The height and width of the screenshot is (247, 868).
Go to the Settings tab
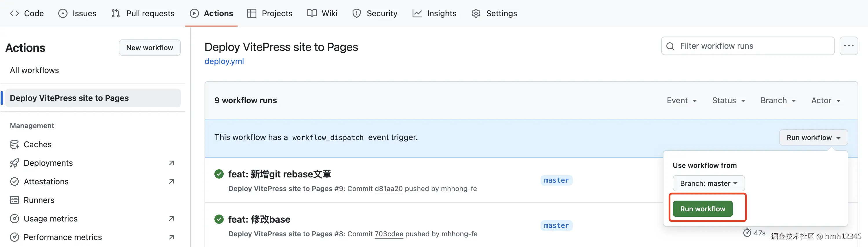click(494, 13)
